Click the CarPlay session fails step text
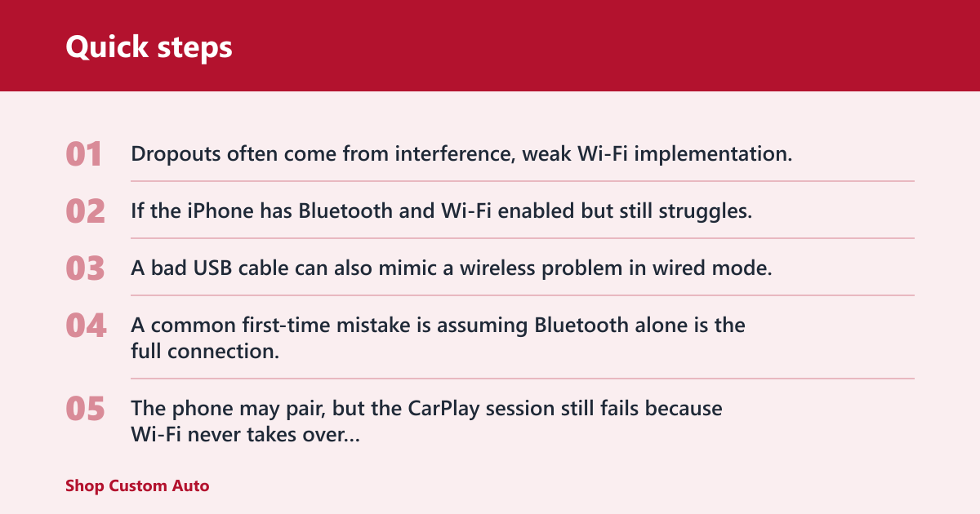The height and width of the screenshot is (514, 980). [426, 421]
